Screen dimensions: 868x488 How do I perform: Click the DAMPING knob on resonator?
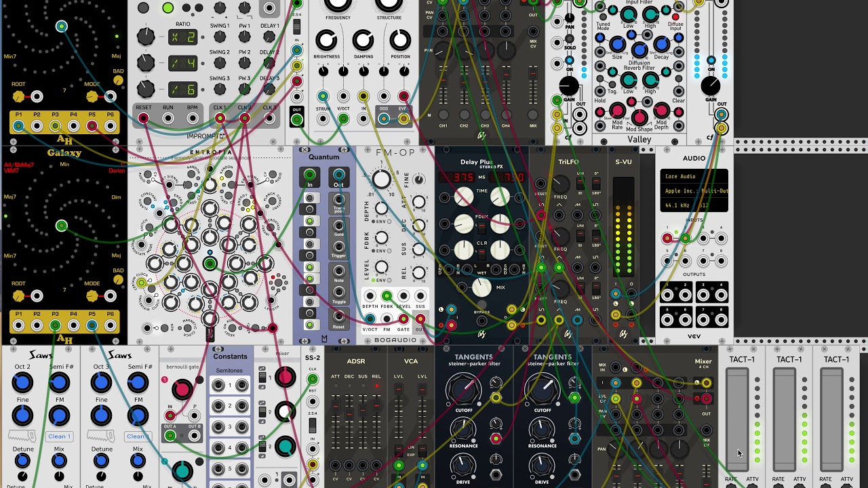click(363, 40)
